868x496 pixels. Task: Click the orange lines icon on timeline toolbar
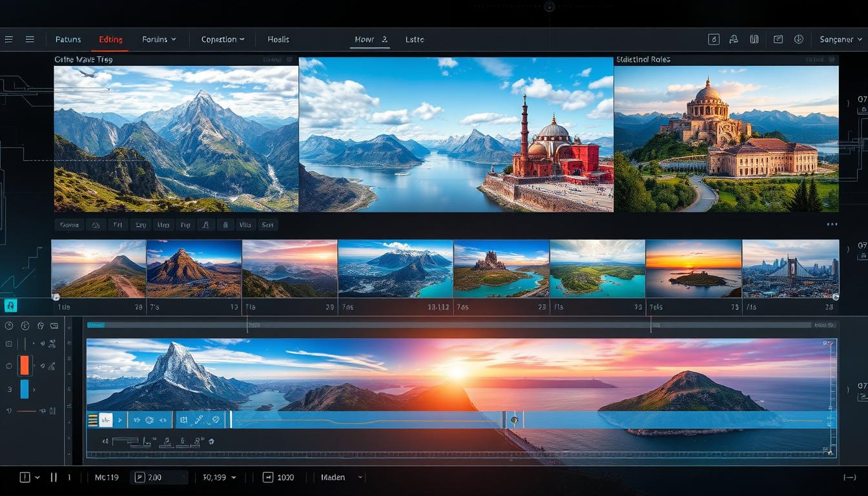point(92,420)
